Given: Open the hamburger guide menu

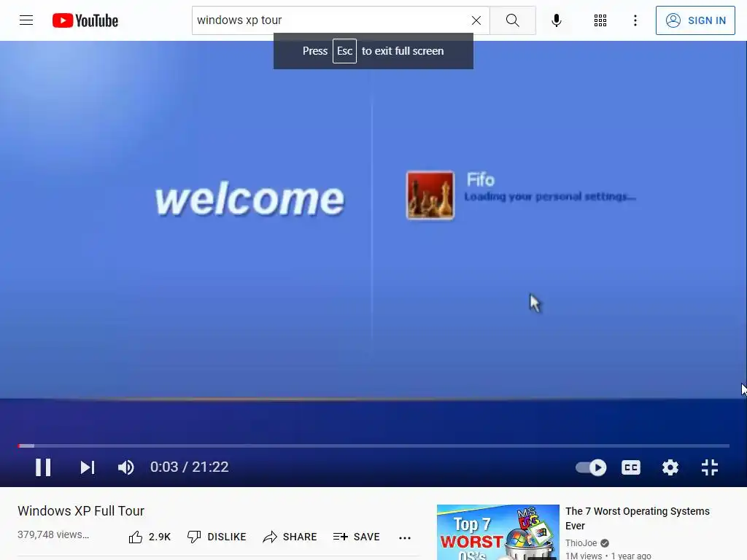Looking at the screenshot, I should [26, 20].
